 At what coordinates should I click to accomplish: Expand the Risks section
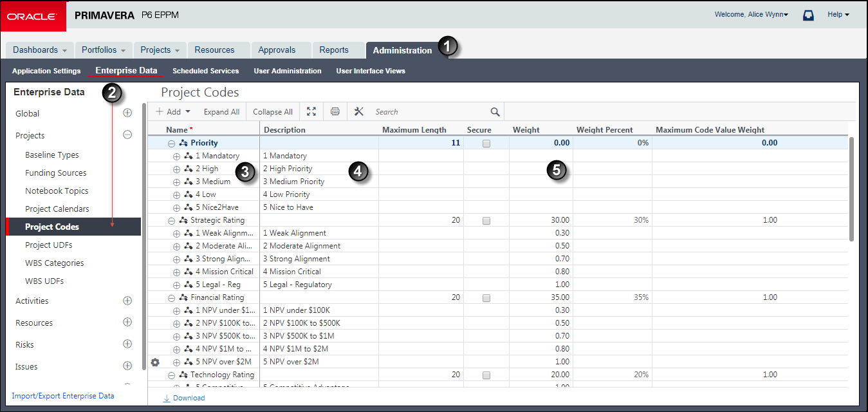point(127,344)
